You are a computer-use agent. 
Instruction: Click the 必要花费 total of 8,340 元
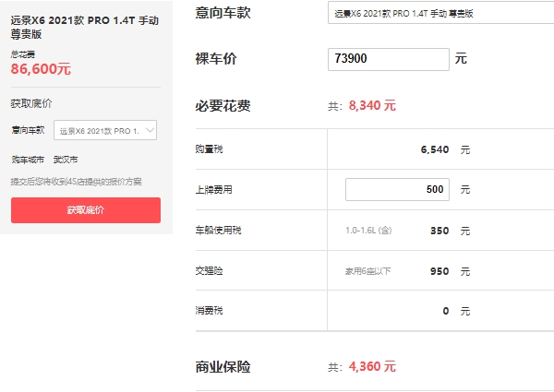point(372,106)
